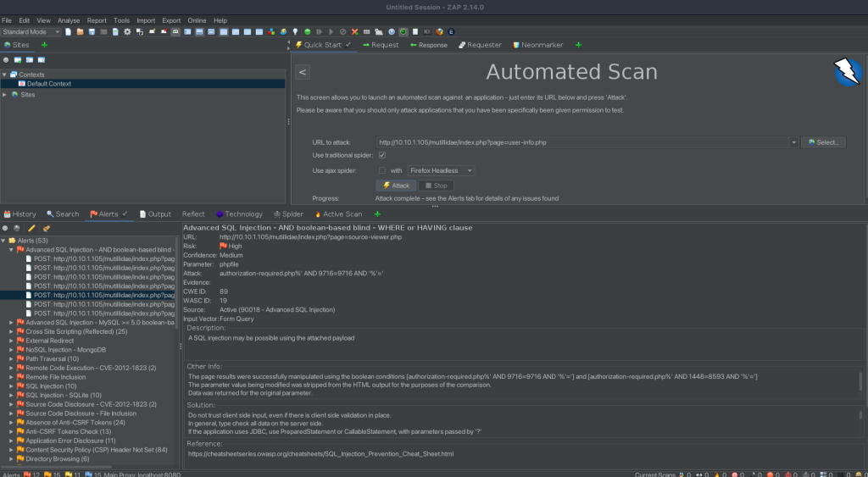
Task: Add a new bottom tab with green plus
Action: point(377,214)
